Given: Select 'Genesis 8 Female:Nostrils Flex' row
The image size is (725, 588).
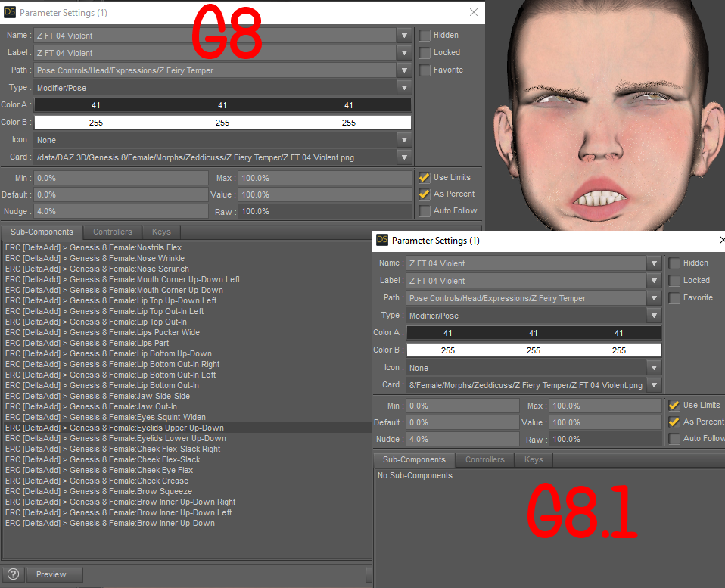Looking at the screenshot, I should pos(187,247).
